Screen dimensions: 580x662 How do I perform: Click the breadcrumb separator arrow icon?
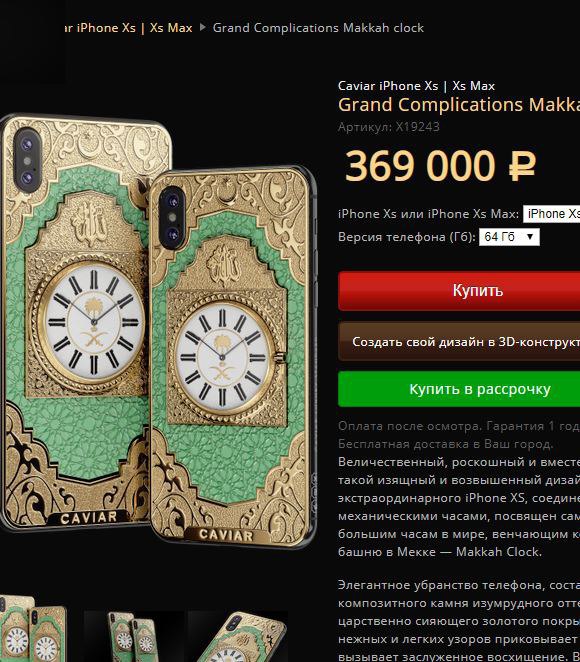[x=203, y=27]
